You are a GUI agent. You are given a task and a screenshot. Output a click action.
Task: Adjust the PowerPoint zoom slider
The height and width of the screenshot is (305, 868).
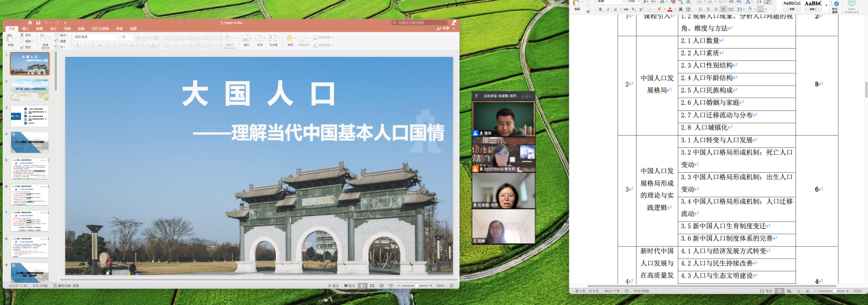click(416, 286)
